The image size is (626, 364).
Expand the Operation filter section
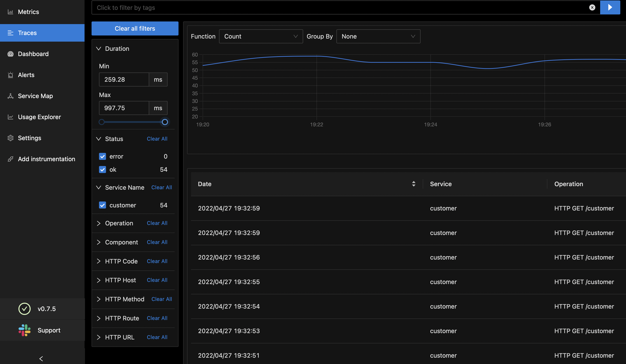99,223
